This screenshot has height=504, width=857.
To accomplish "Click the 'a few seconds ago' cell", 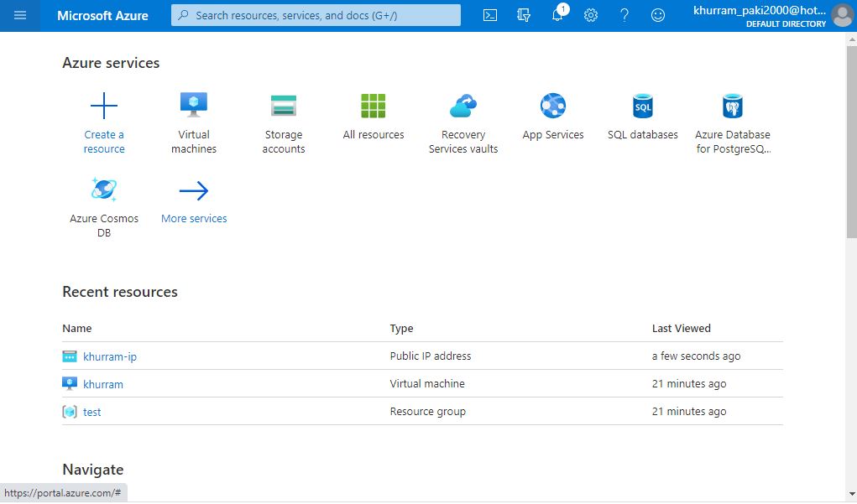I will 696,356.
